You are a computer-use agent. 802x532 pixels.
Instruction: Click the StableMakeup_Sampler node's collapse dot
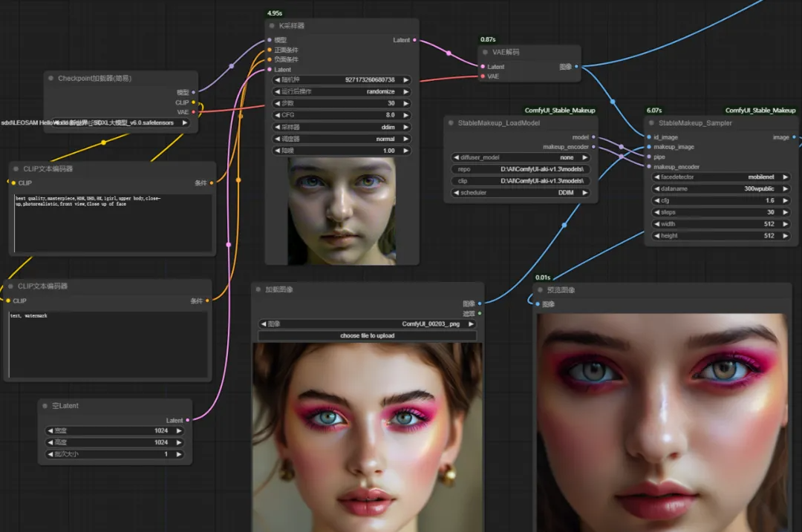(x=651, y=123)
